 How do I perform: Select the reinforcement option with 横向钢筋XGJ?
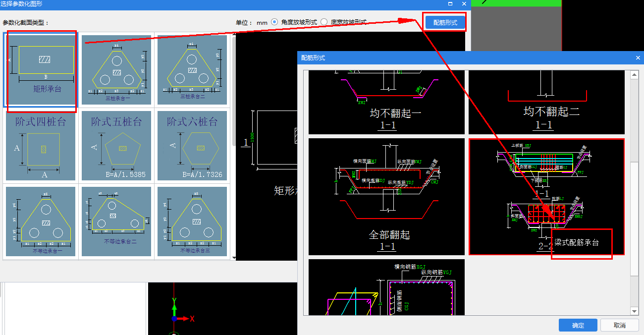(x=386, y=287)
